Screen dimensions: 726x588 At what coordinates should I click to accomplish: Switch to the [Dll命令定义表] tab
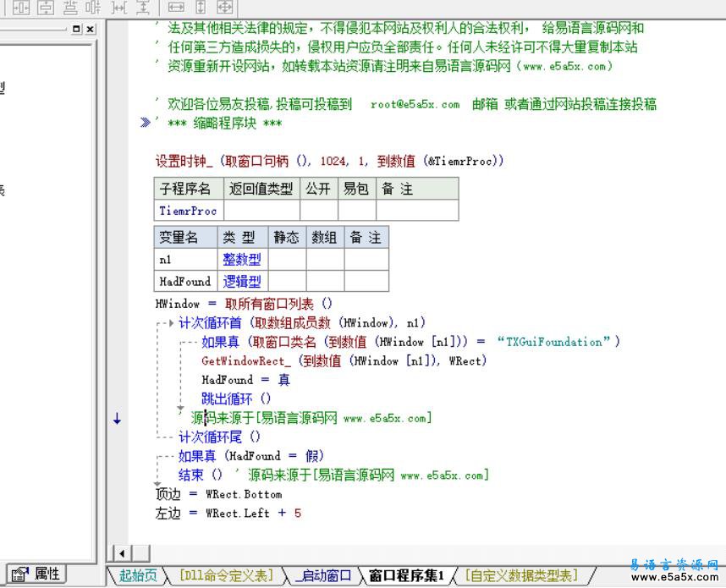point(226,575)
